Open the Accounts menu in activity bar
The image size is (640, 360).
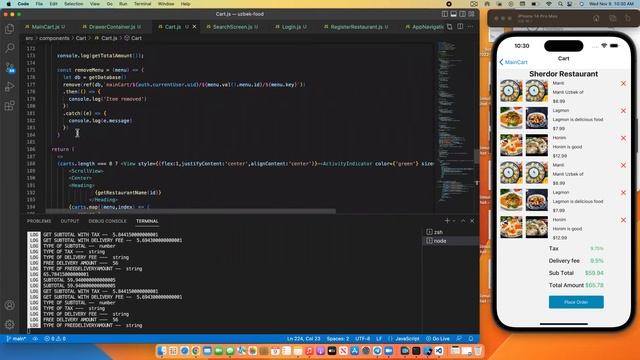click(9, 305)
